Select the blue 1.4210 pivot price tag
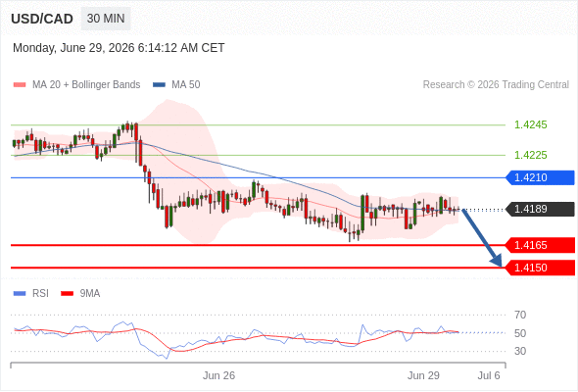The width and height of the screenshot is (578, 392). pos(540,177)
